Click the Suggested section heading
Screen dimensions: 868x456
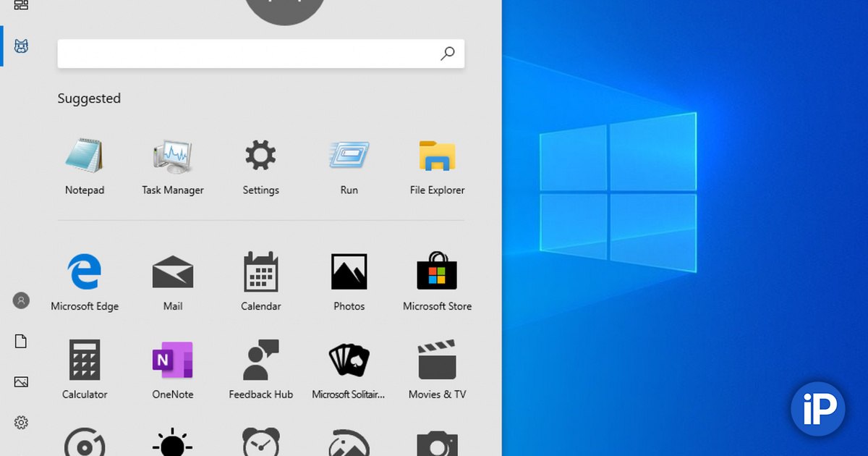(89, 98)
